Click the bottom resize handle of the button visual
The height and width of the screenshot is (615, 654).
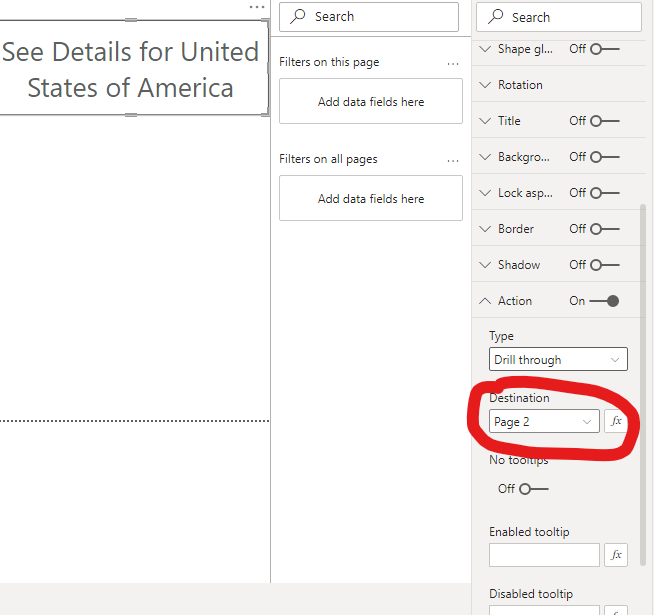point(131,115)
